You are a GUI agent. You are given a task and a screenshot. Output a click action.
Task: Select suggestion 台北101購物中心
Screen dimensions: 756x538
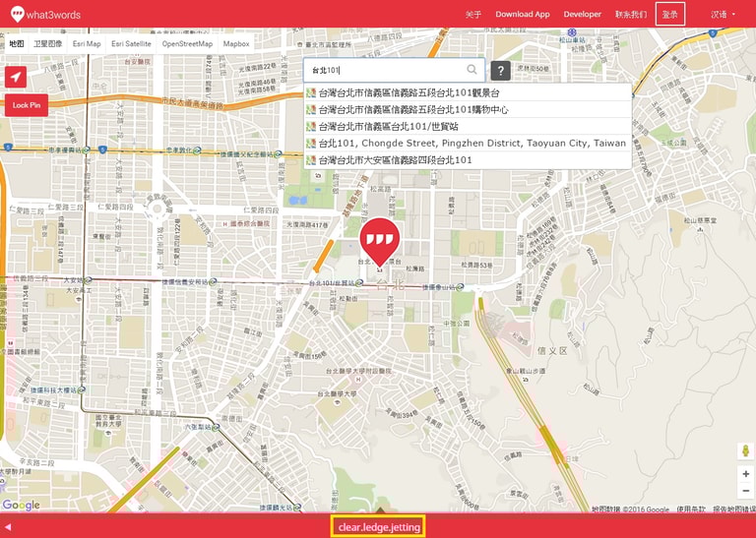point(468,109)
